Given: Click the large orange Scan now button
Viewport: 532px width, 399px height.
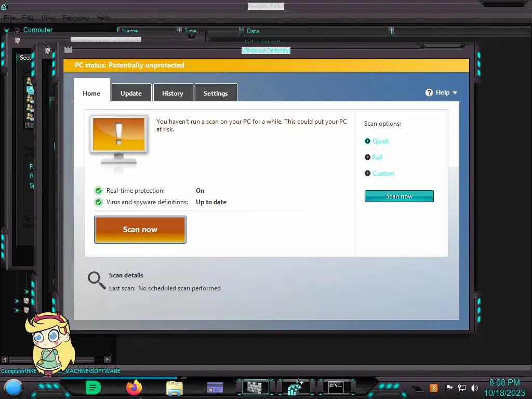Looking at the screenshot, I should coord(140,230).
